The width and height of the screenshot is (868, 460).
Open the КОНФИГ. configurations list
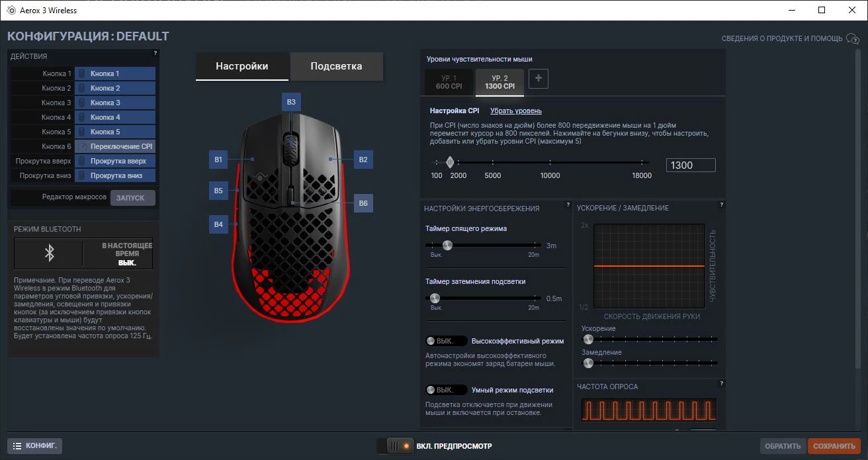[34, 445]
